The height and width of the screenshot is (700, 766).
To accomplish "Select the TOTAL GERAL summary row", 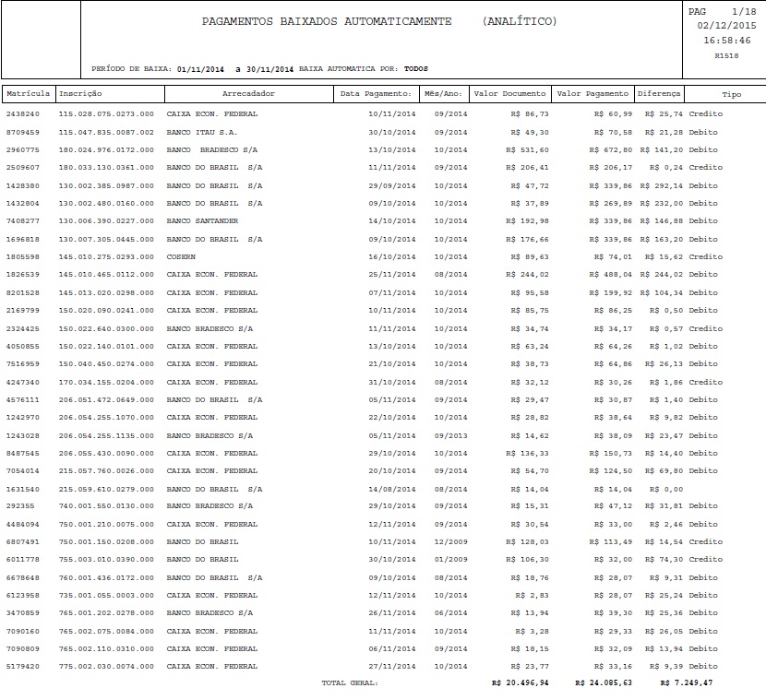I will pyautogui.click(x=351, y=682).
